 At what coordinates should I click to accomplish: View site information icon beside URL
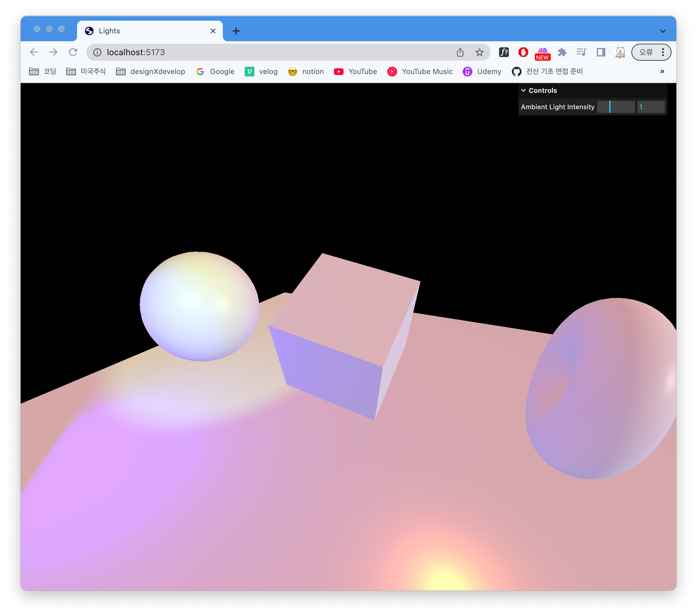(97, 52)
